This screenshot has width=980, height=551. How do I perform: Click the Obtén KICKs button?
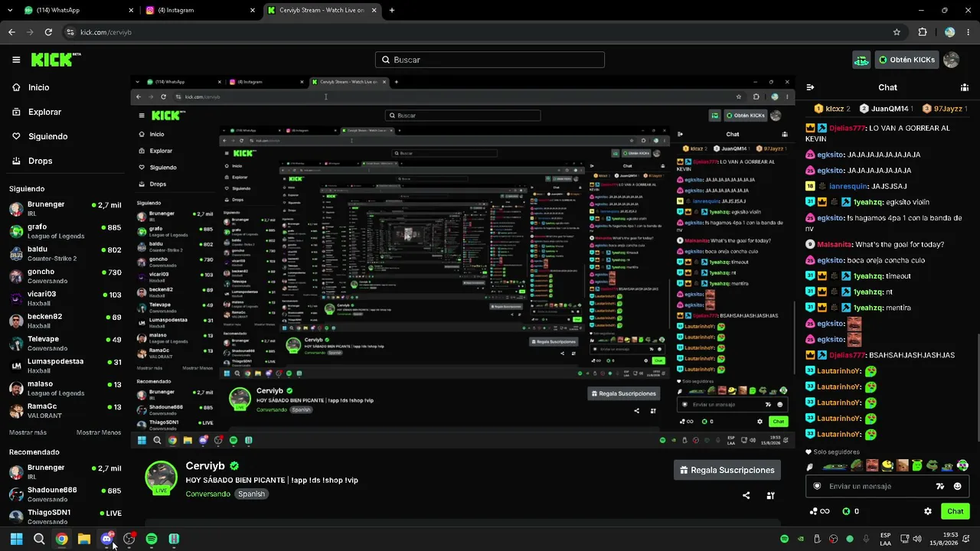pyautogui.click(x=907, y=60)
